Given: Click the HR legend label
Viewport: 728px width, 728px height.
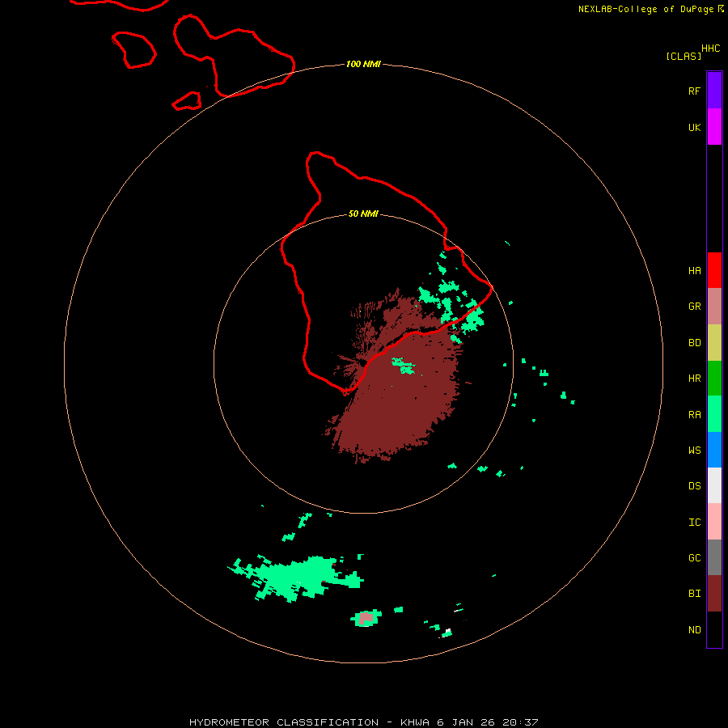Looking at the screenshot, I should click(694, 379).
